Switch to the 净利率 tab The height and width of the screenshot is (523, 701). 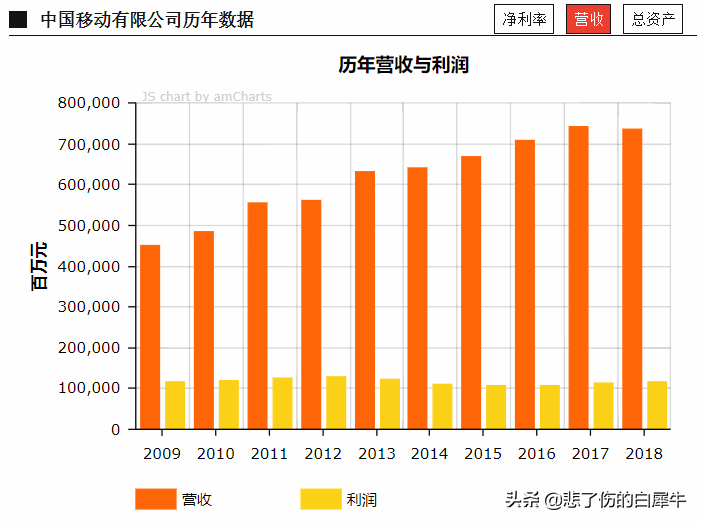point(524,19)
